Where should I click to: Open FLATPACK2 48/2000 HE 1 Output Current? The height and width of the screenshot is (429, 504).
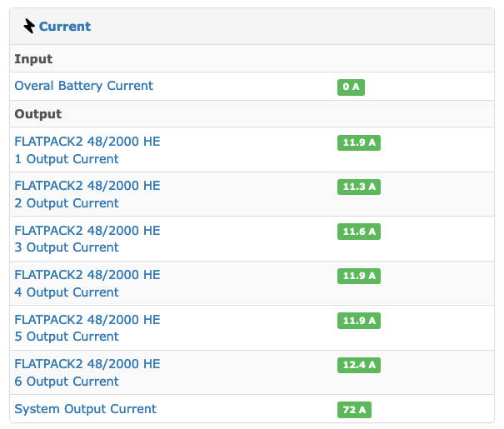click(x=87, y=150)
